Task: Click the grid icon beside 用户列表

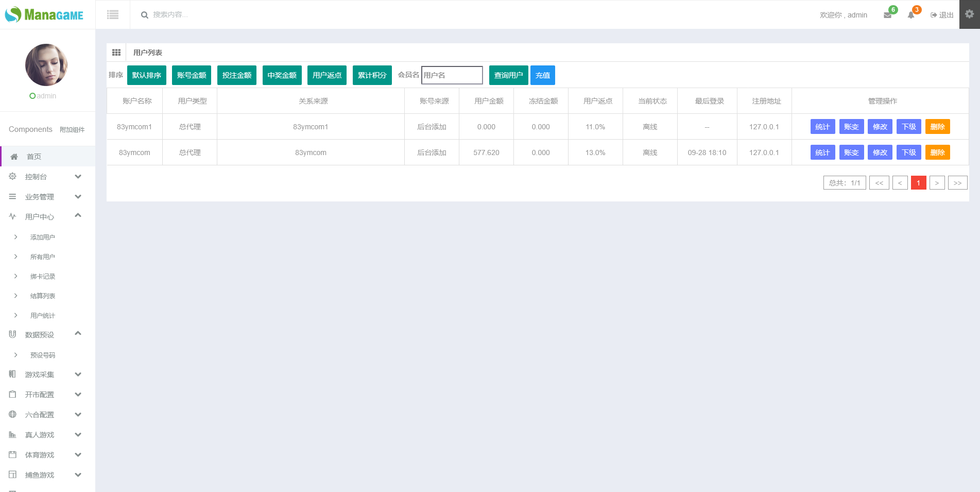Action: tap(116, 53)
